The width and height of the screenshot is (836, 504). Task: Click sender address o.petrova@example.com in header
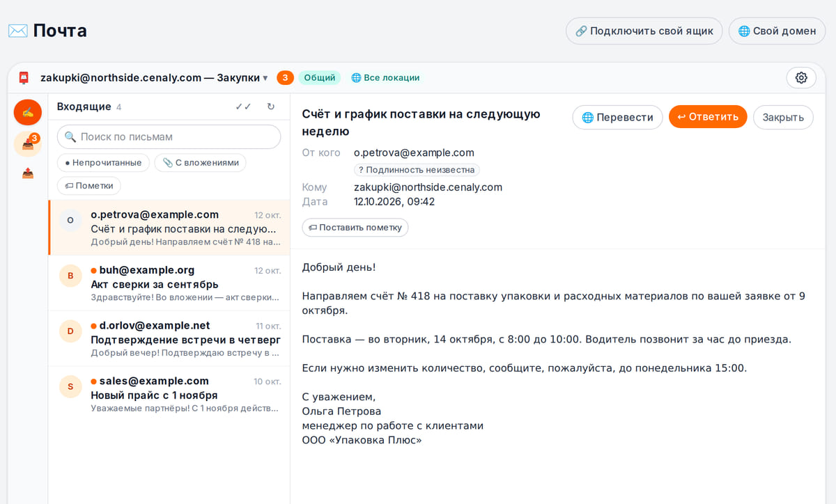pyautogui.click(x=414, y=152)
